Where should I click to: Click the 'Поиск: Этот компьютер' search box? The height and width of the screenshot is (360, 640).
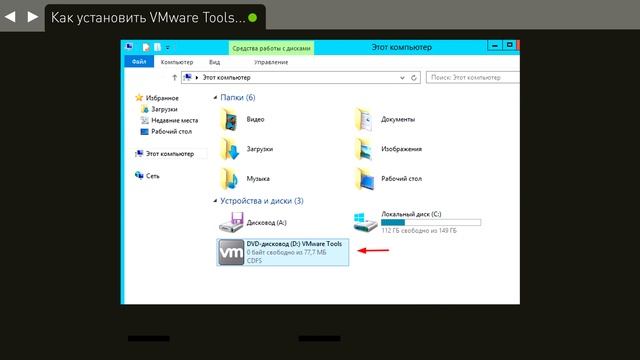473,77
